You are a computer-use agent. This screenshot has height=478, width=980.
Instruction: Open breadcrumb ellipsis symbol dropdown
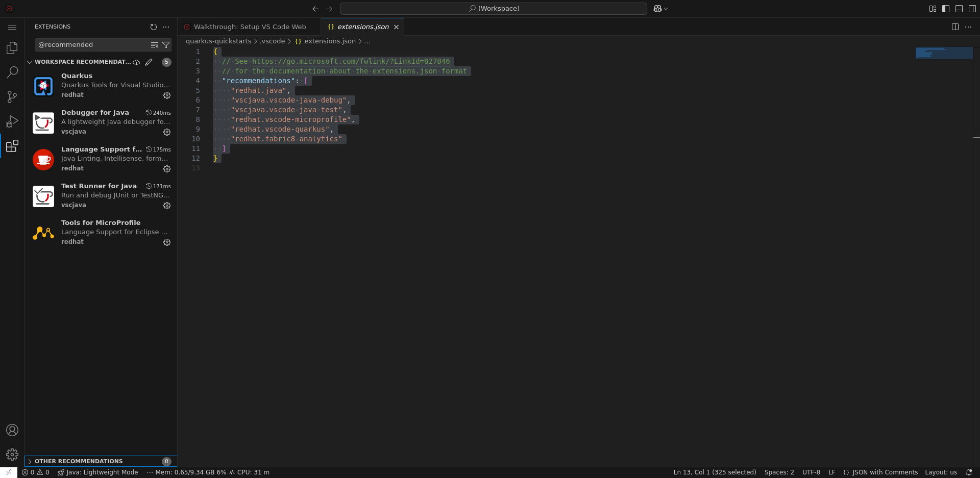click(367, 41)
